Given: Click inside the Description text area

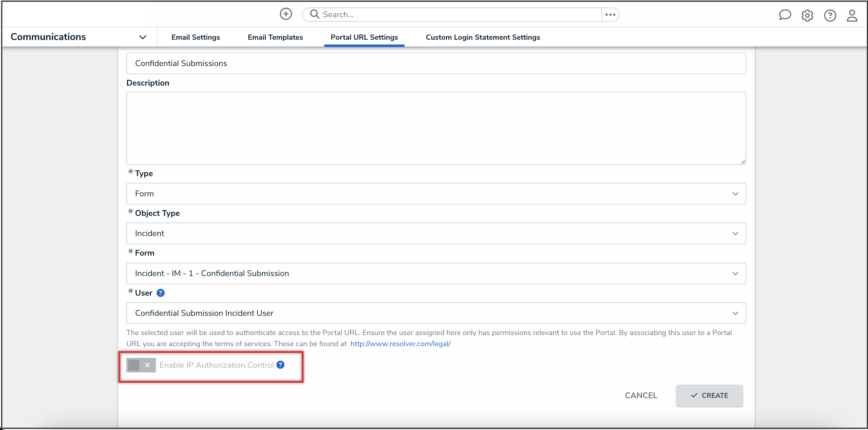Looking at the screenshot, I should pos(436,128).
